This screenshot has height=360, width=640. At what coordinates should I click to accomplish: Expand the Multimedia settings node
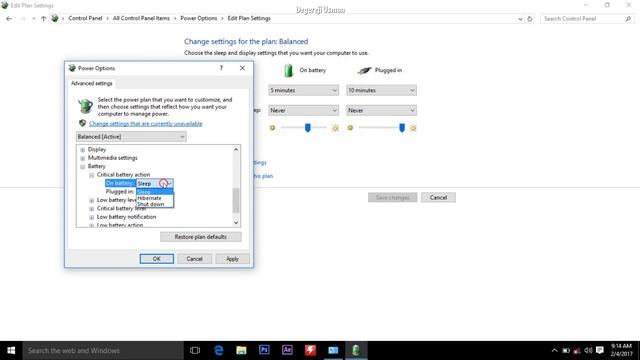(83, 158)
